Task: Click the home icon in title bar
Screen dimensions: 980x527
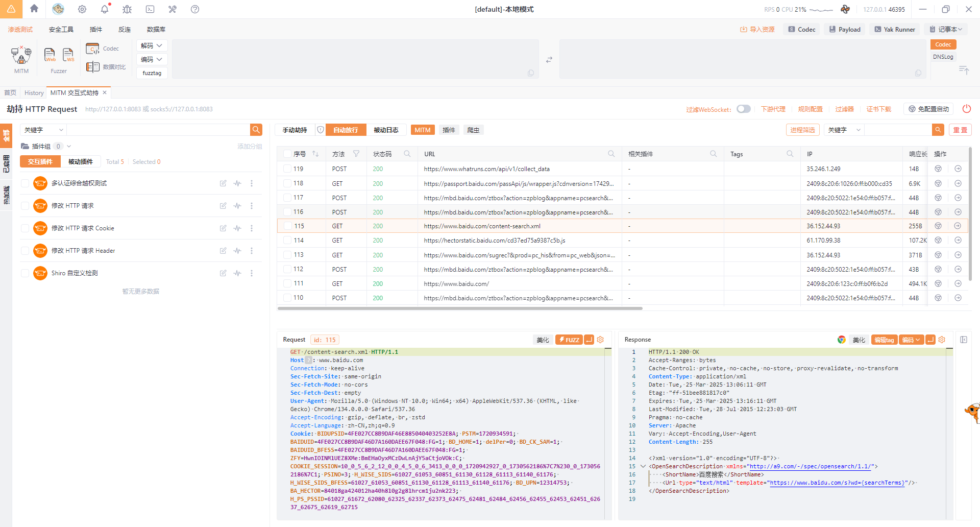Action: click(x=34, y=9)
